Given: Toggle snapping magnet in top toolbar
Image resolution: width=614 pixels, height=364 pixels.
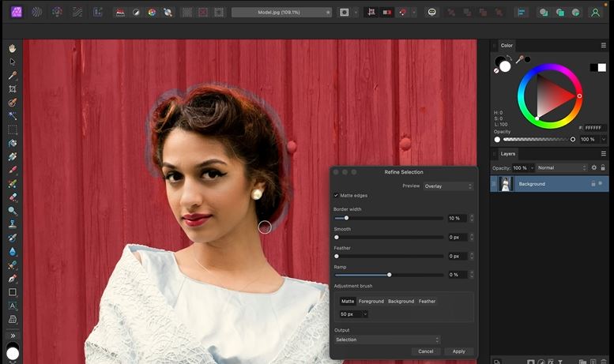Looking at the screenshot, I should tap(402, 13).
